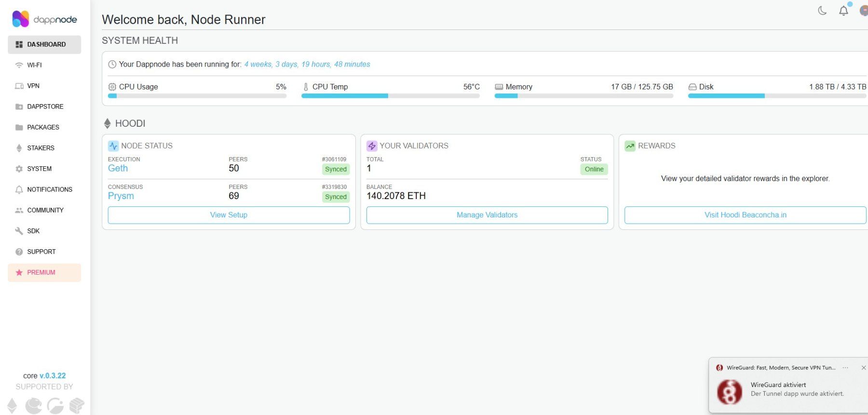This screenshot has height=415, width=868.
Task: Click the System gear icon
Action: pyautogui.click(x=19, y=169)
